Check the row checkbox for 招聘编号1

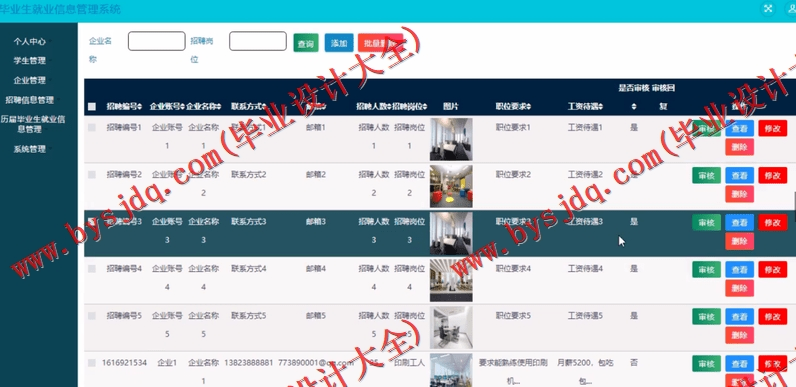tap(92, 128)
